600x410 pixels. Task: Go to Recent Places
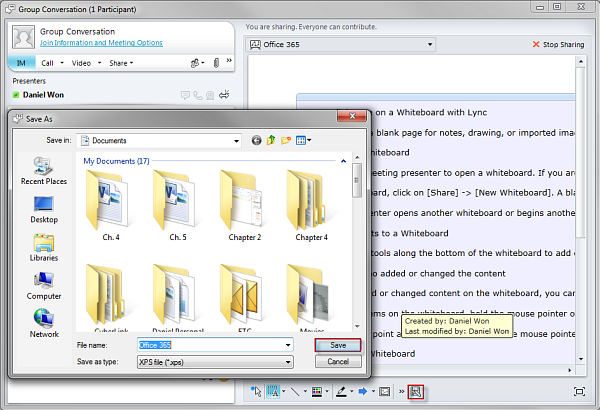pyautogui.click(x=44, y=171)
